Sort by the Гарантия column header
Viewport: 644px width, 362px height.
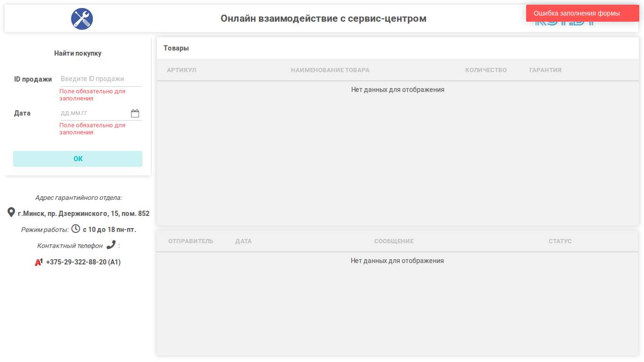[x=545, y=70]
